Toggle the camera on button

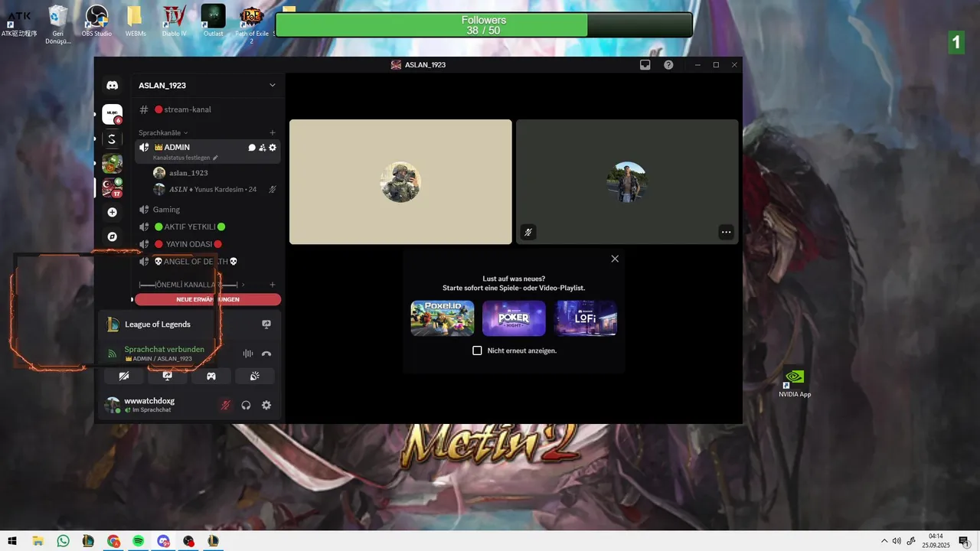123,376
